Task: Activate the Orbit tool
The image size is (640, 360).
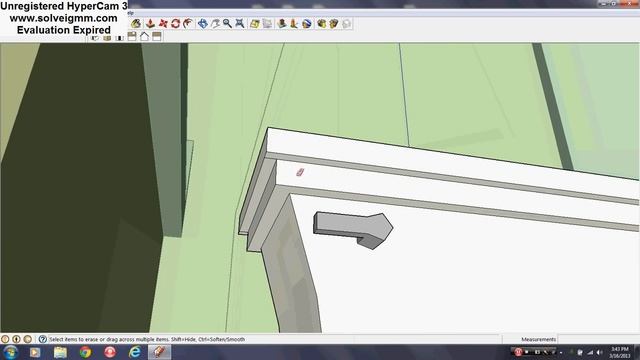Action: coord(202,24)
